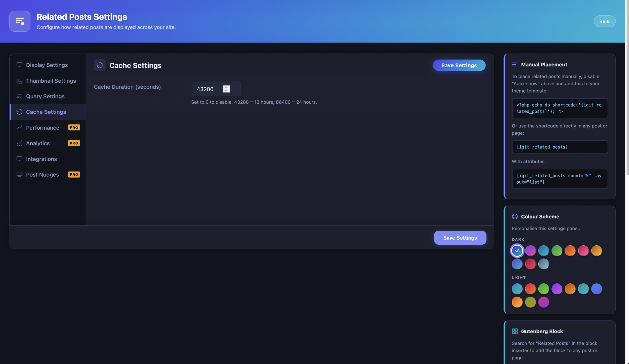Click the Gutenberg Block grid icon
This screenshot has height=364, width=629.
(x=515, y=331)
